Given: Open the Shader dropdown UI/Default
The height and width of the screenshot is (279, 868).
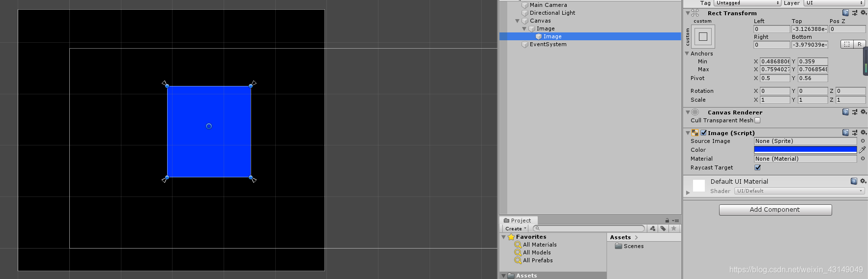Looking at the screenshot, I should (x=799, y=191).
